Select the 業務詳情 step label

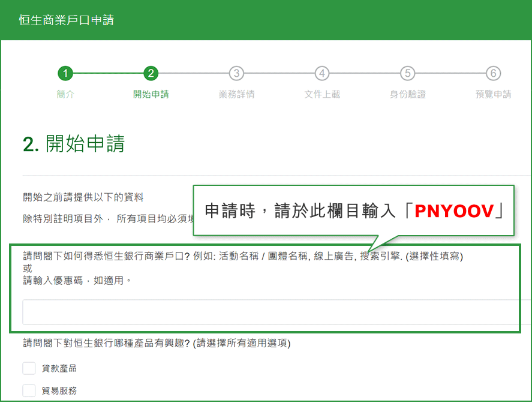pos(236,94)
